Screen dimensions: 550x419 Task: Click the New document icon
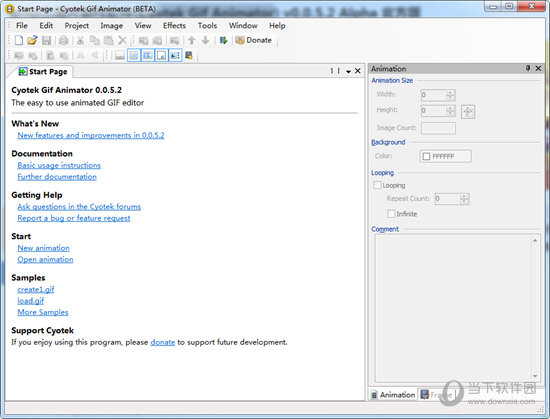coord(19,40)
